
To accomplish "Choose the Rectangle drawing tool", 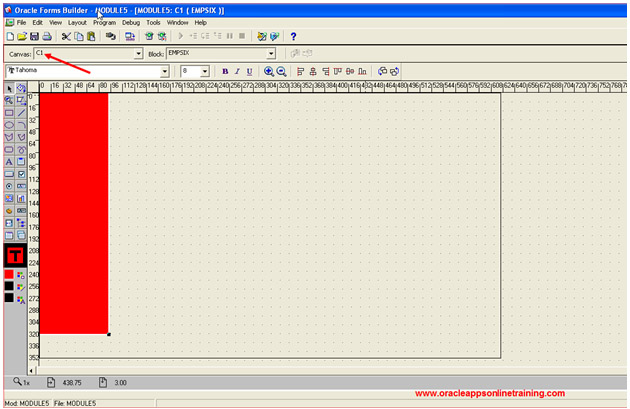I will tap(9, 113).
